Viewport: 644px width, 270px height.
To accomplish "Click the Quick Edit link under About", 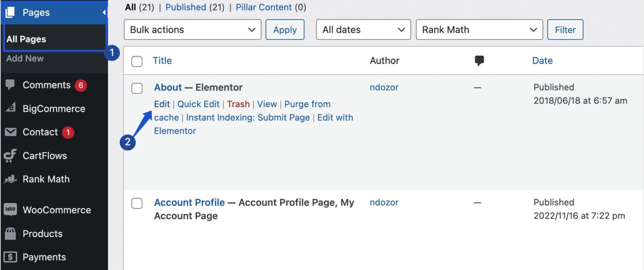I will click(x=198, y=104).
